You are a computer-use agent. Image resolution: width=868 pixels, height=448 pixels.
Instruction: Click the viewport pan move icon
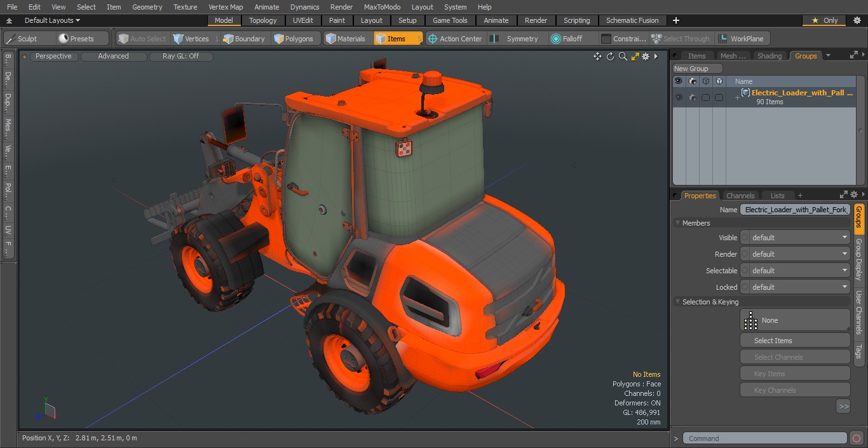[597, 57]
